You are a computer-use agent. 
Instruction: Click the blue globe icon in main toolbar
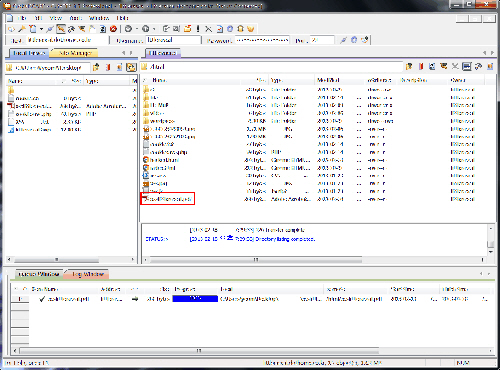(230, 29)
